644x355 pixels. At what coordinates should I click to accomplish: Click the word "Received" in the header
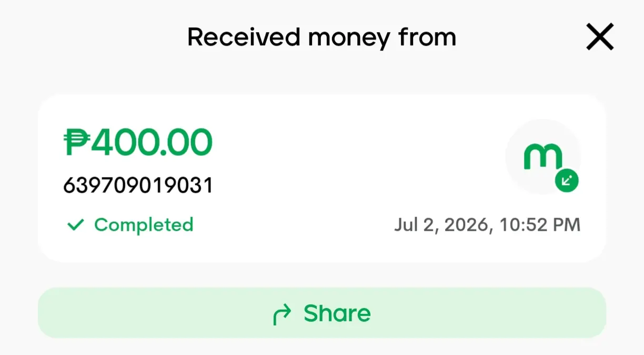click(x=244, y=37)
